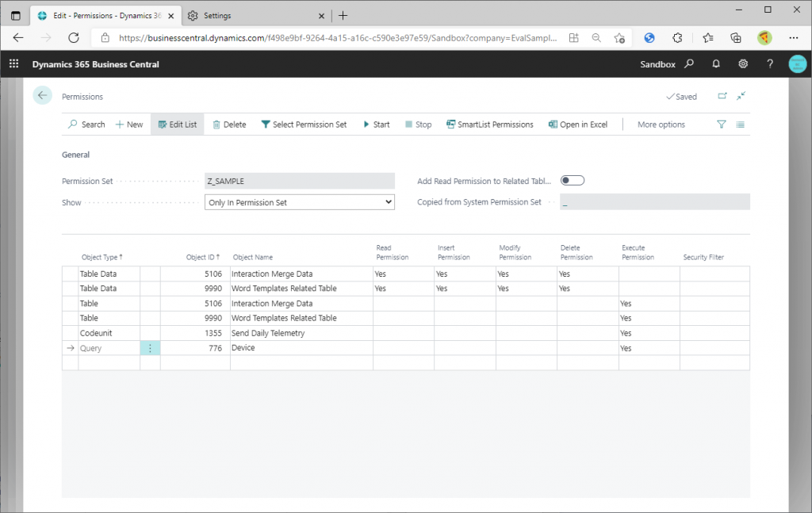Viewport: 812px width, 513px height.
Task: Open Business Central settings gear
Action: point(743,63)
